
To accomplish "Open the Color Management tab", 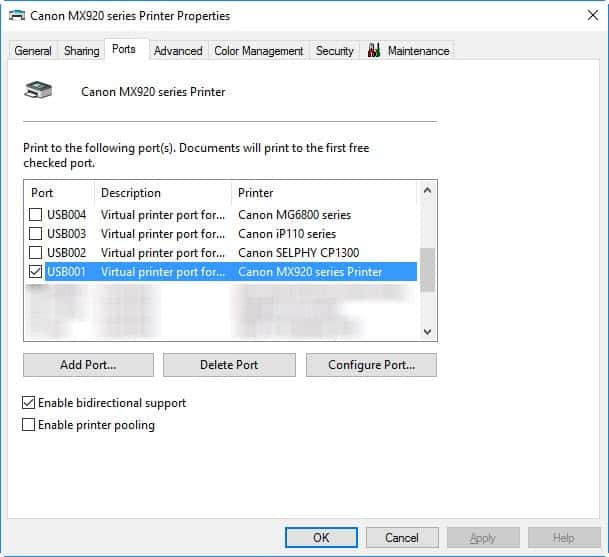I will [x=259, y=50].
